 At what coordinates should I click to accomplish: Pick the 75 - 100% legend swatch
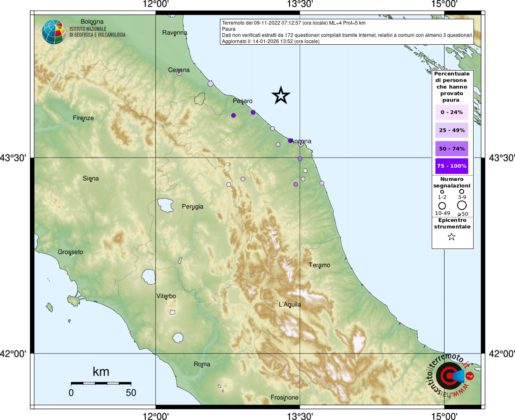click(x=451, y=166)
